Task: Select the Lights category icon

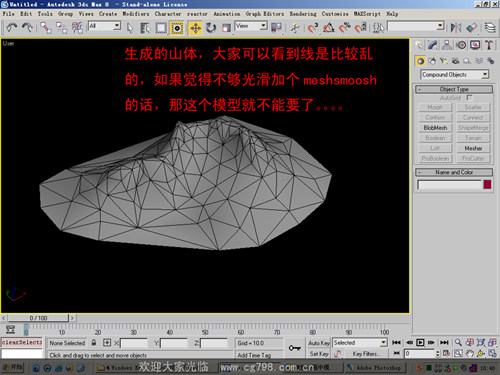Action: click(x=443, y=61)
